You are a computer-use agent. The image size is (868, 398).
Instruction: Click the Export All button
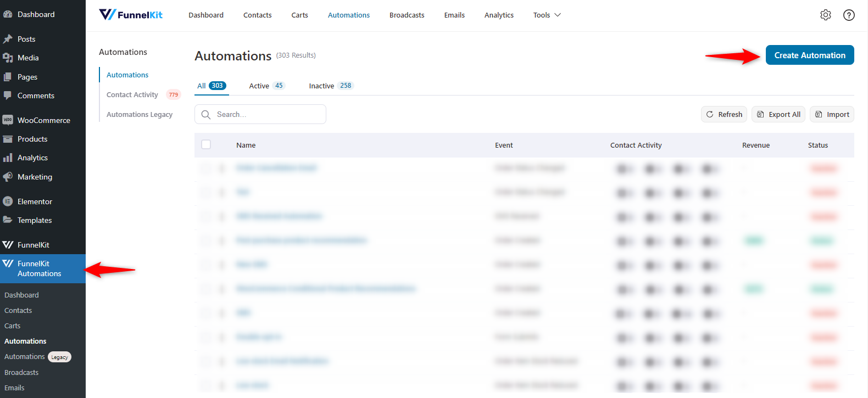click(x=778, y=114)
